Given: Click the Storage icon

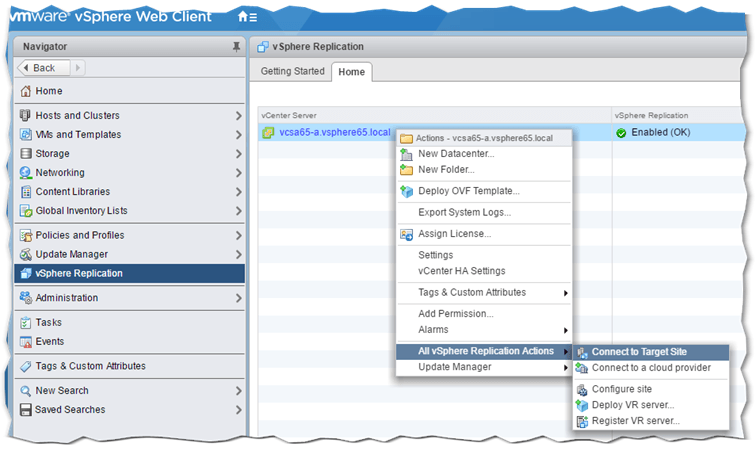Looking at the screenshot, I should tap(26, 154).
